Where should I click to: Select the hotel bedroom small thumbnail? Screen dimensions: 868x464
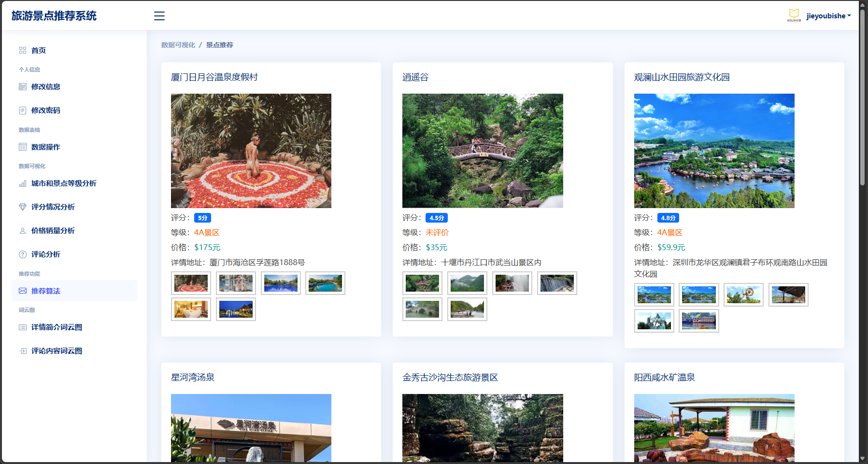pyautogui.click(x=191, y=309)
